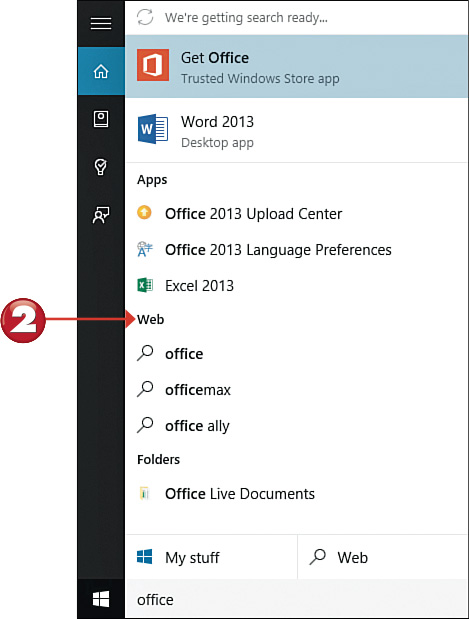The width and height of the screenshot is (469, 619).
Task: Open the Windows Start button
Action: (101, 599)
